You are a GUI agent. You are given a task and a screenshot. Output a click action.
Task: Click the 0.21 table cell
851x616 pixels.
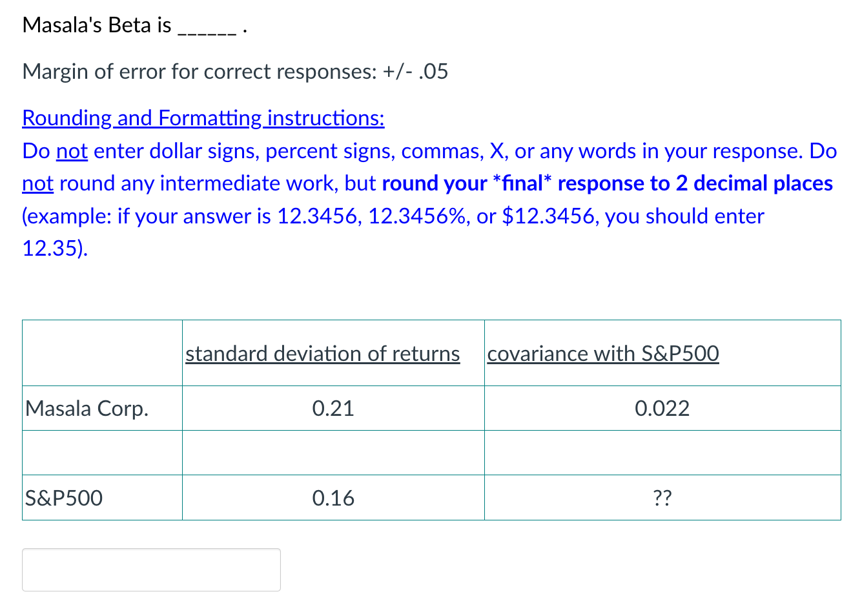click(x=333, y=408)
